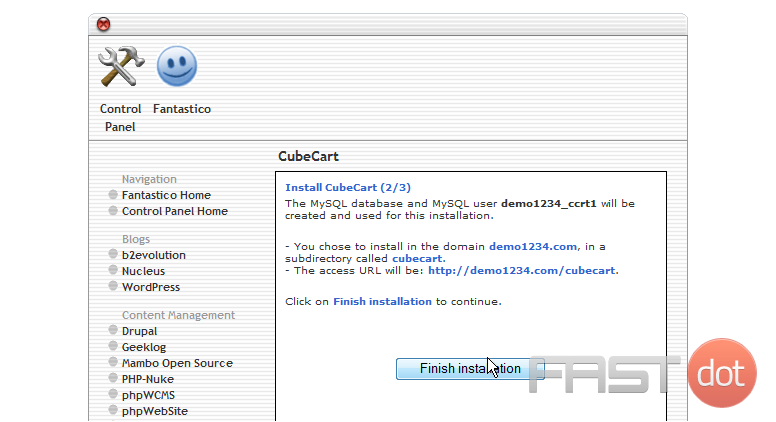Click the bullet icon beside Geeklog
776x422 pixels.
(113, 346)
